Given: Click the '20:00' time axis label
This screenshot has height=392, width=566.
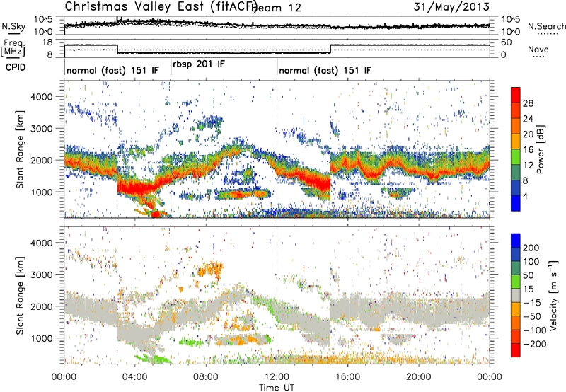Looking at the screenshot, I should [419, 377].
